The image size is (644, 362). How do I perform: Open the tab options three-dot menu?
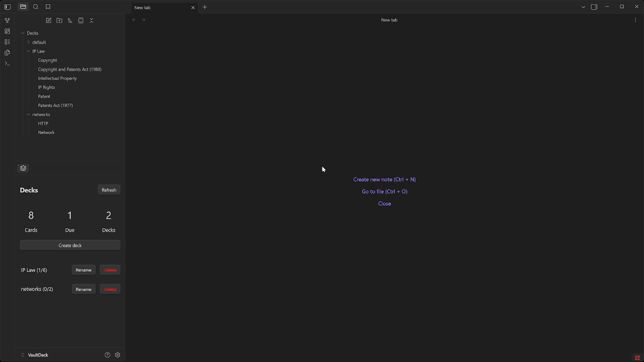[x=635, y=19]
